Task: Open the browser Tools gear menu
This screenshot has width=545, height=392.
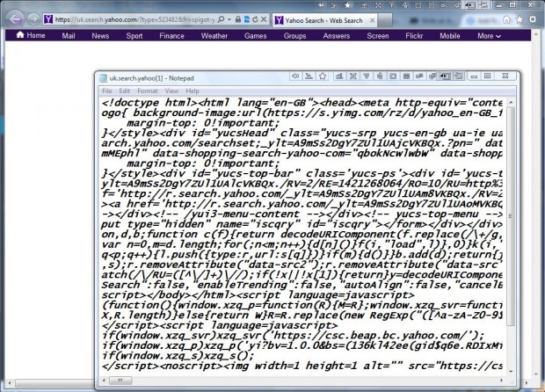Action: coord(533,19)
